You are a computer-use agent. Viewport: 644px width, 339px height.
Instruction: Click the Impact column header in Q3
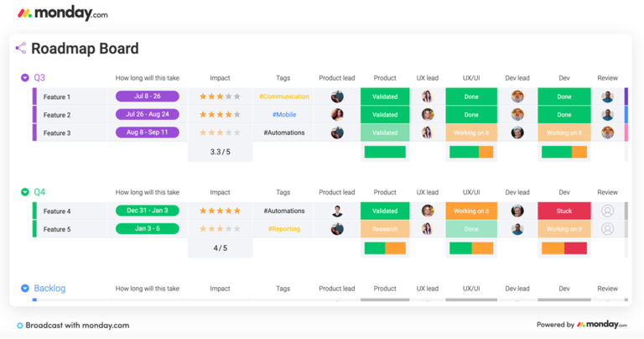tap(220, 78)
